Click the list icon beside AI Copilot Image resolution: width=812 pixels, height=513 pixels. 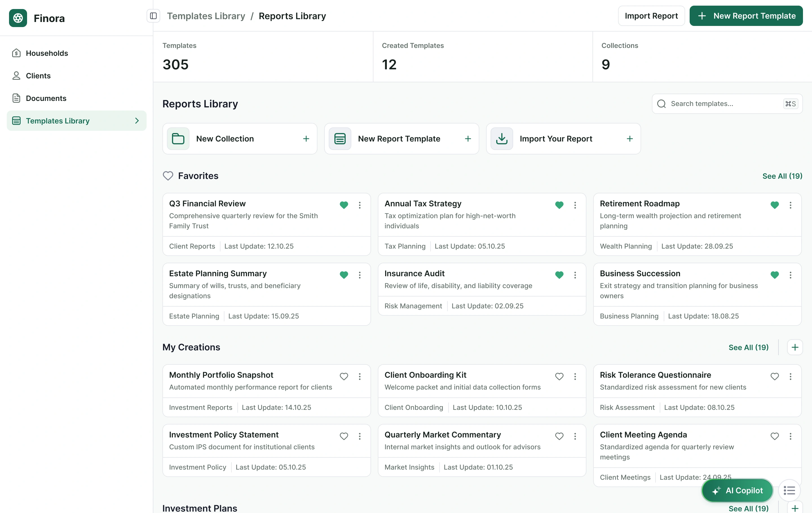click(789, 490)
